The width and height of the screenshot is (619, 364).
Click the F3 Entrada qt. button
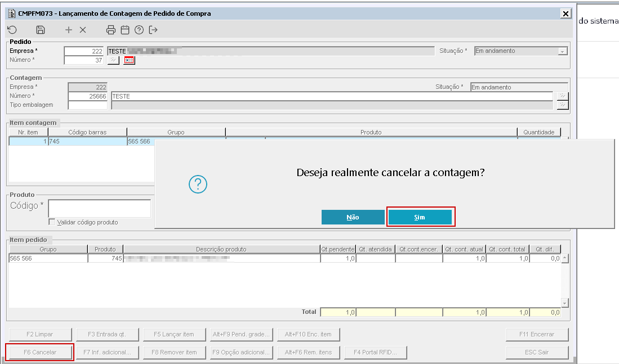click(x=107, y=334)
